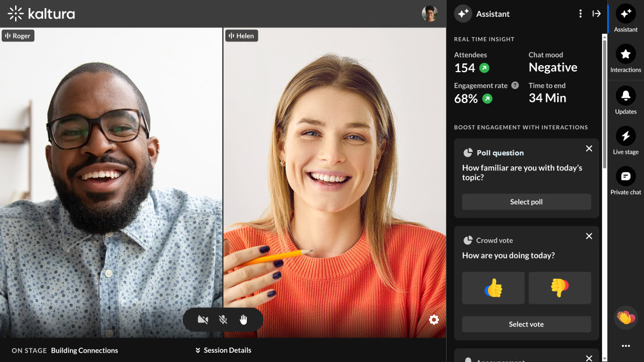Choose the thumbs down vote option

pos(560,288)
